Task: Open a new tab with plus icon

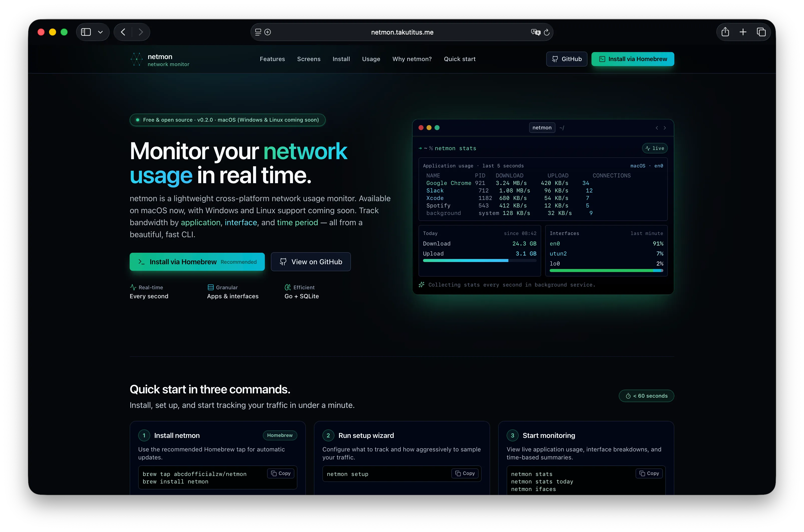Action: point(743,32)
